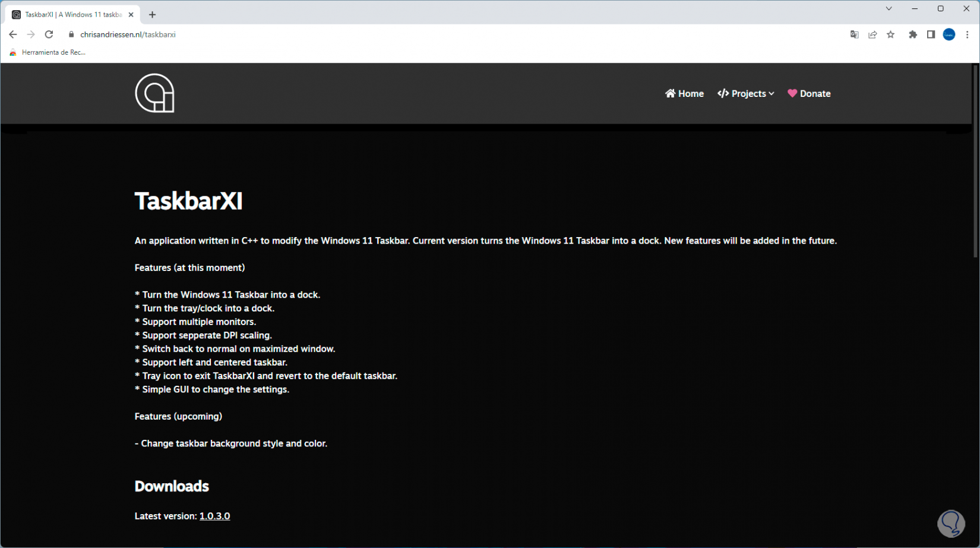Go to the Home nav link
Screen dimensions: 980x548
[684, 93]
